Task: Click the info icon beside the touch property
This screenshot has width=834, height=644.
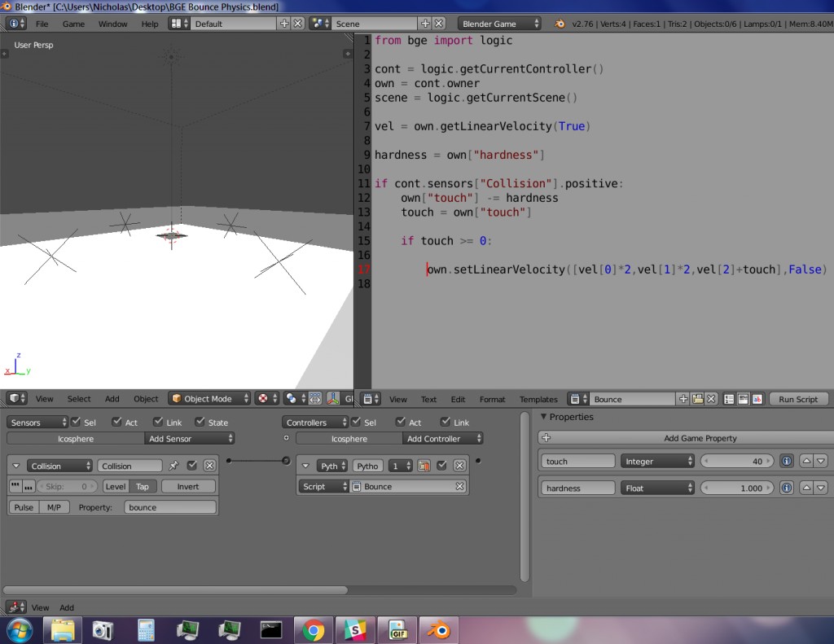Action: point(785,460)
